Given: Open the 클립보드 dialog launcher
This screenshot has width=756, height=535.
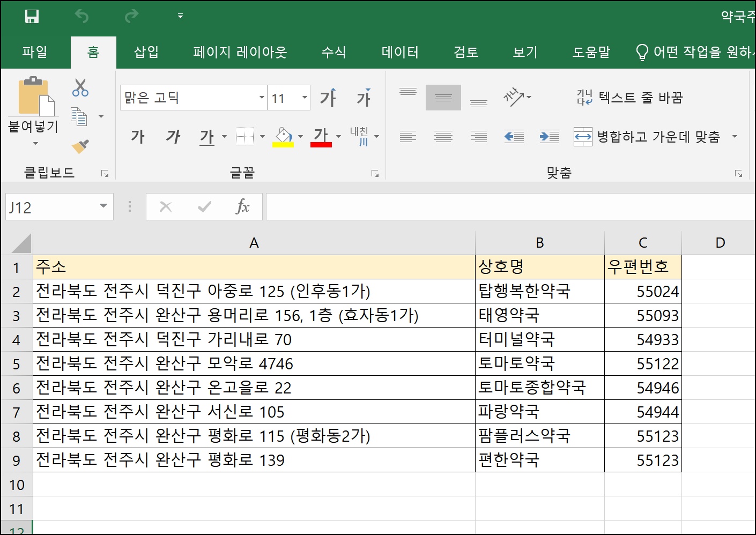Looking at the screenshot, I should tap(106, 173).
